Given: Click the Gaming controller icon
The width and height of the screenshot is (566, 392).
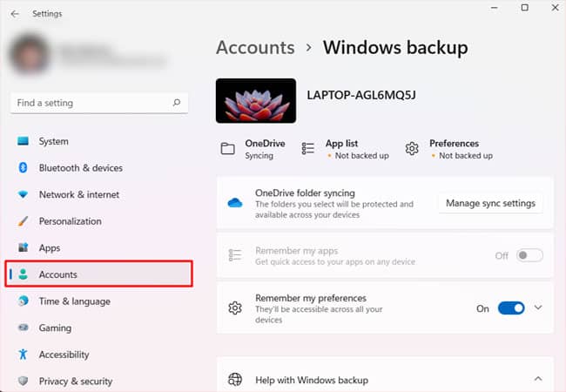Looking at the screenshot, I should [x=24, y=328].
